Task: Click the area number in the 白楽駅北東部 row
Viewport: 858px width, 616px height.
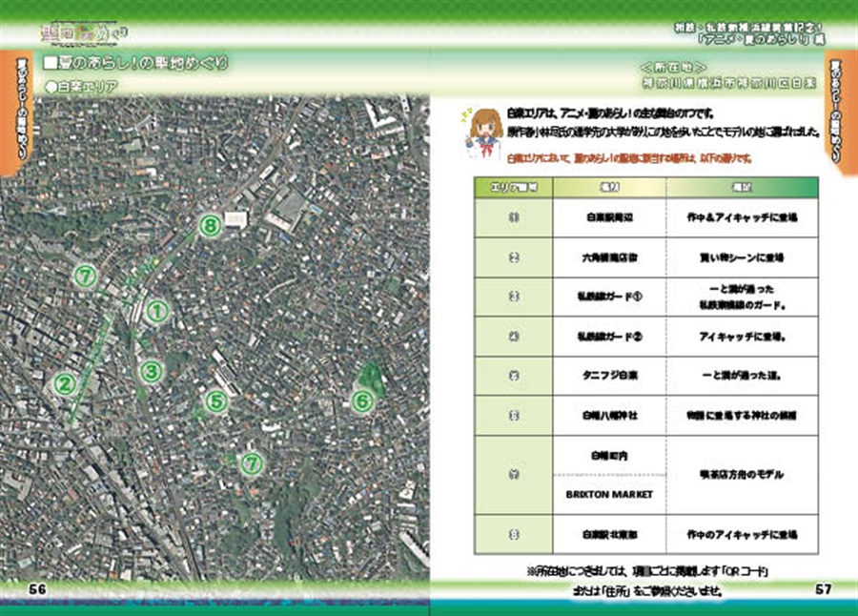Action: (514, 534)
